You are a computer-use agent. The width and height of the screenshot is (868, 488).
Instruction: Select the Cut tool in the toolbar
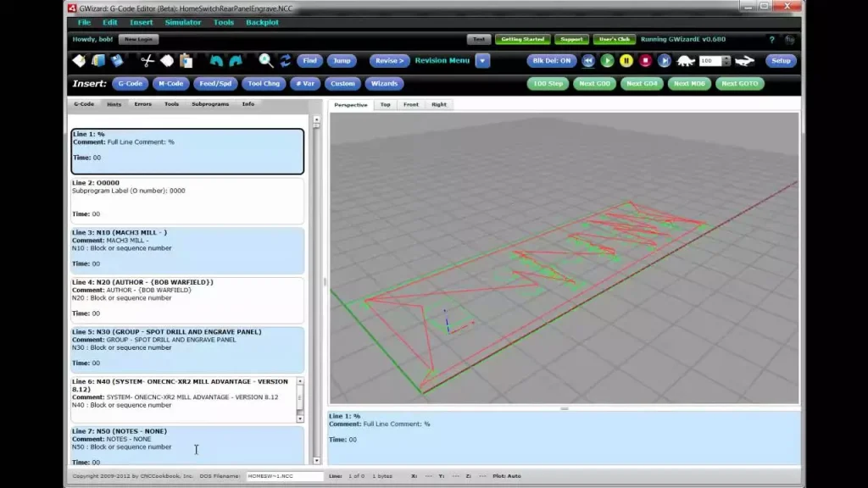147,61
